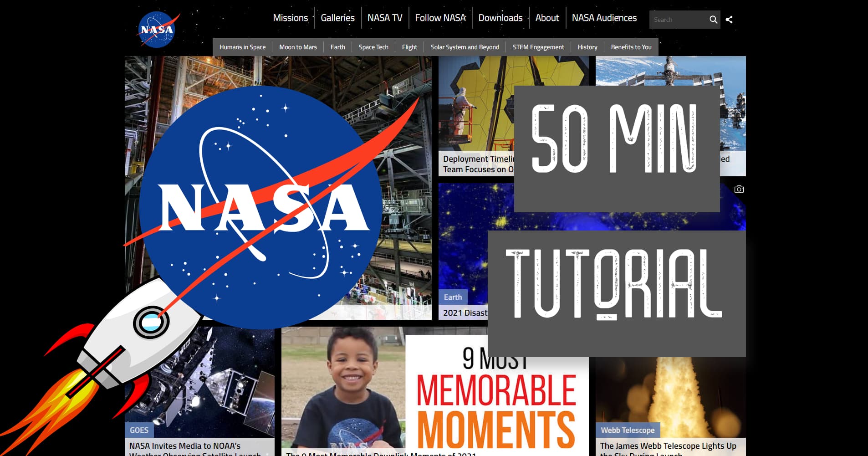
Task: Expand the Downloads menu
Action: [x=500, y=18]
